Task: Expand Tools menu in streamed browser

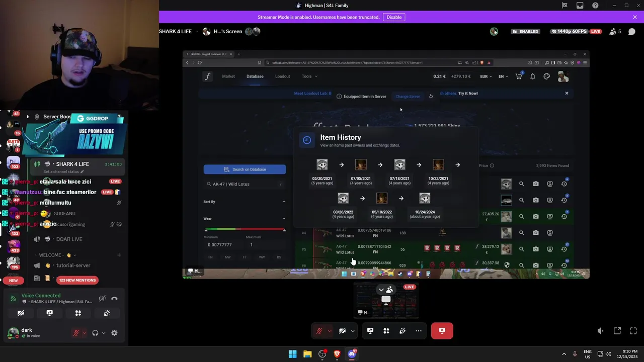Action: tap(309, 76)
